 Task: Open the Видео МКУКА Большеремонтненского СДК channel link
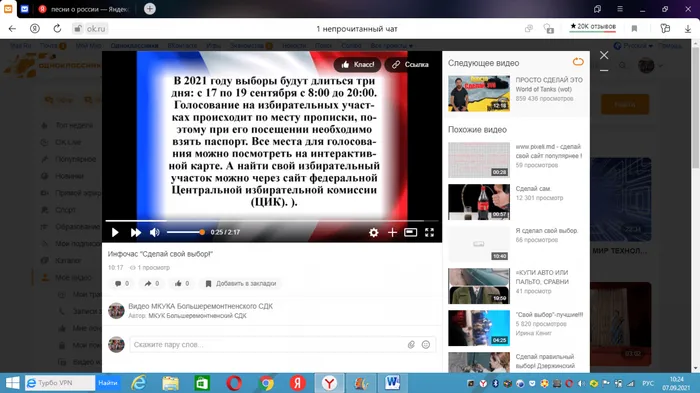[x=200, y=306]
